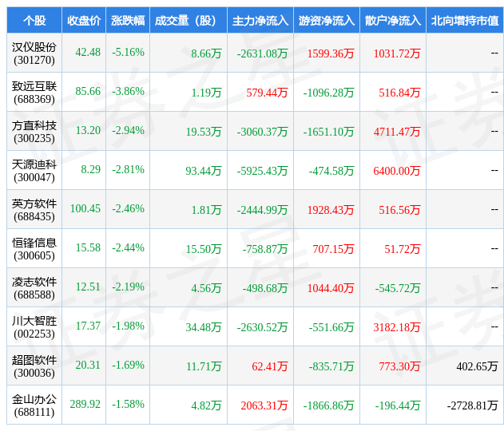This screenshot has height=431, width=504.
Task: Click hot money inflow 707.15万
Action: 334,249
